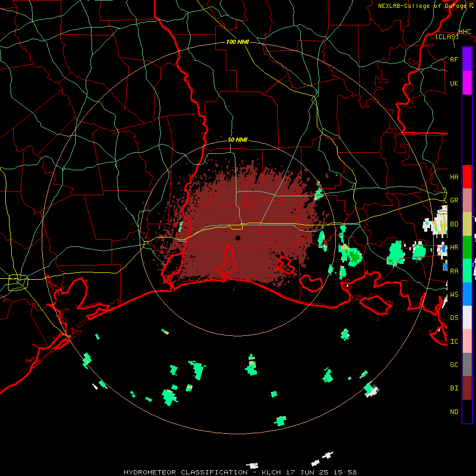This screenshot has width=476, height=476.
Task: Click the "15:58" timestamp text
Action: coord(344,472)
